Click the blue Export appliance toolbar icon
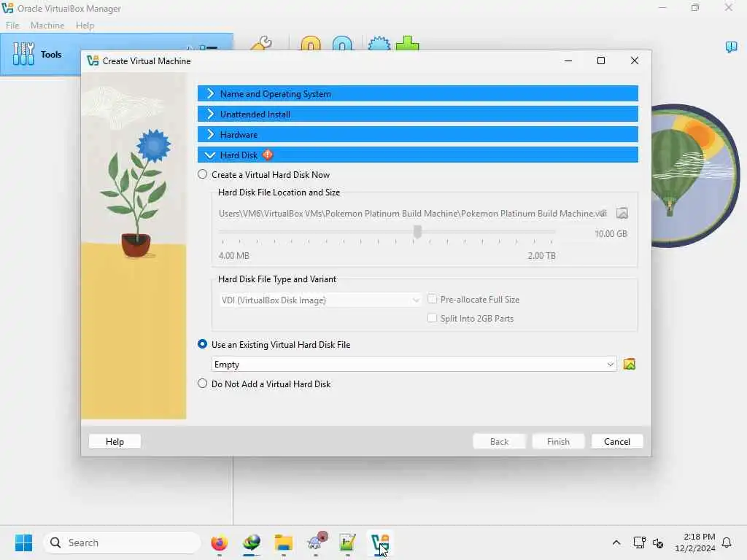Viewport: 747px width, 560px height. (342, 43)
